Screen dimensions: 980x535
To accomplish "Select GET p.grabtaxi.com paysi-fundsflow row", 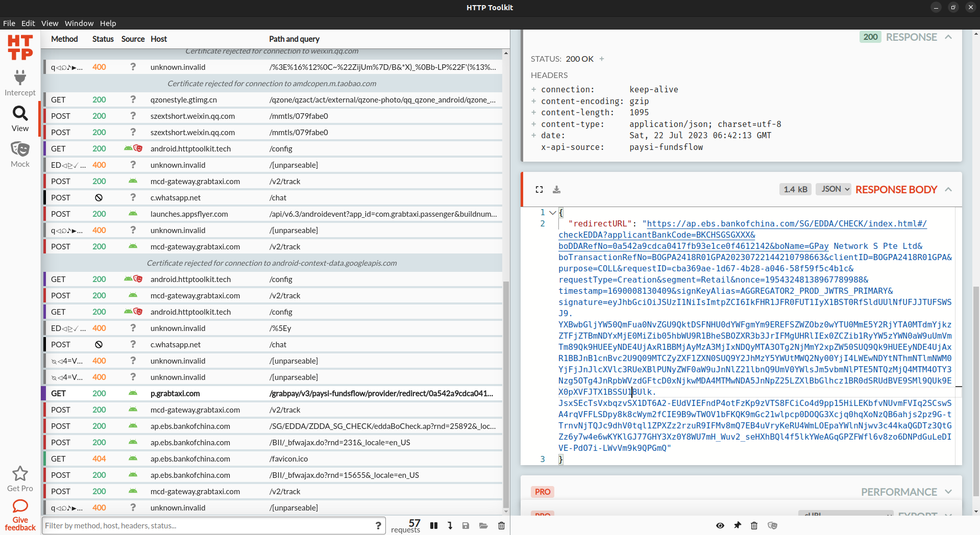I will pos(272,393).
